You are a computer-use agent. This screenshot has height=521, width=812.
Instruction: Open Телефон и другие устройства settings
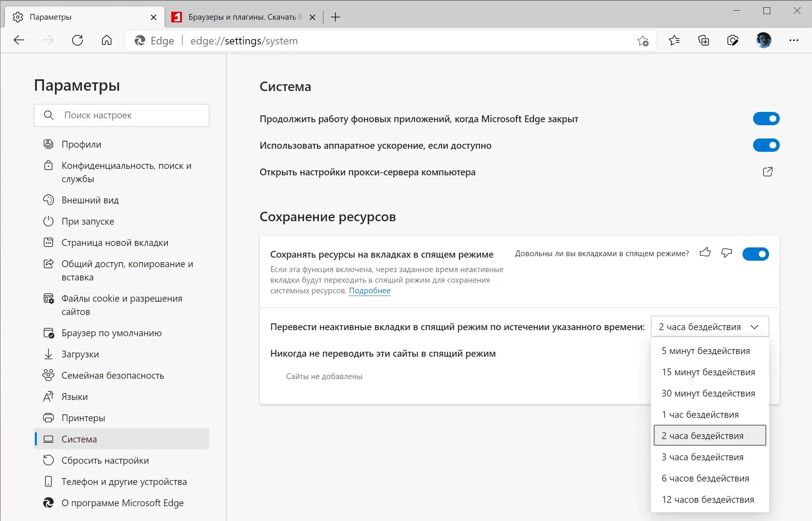[x=122, y=482]
